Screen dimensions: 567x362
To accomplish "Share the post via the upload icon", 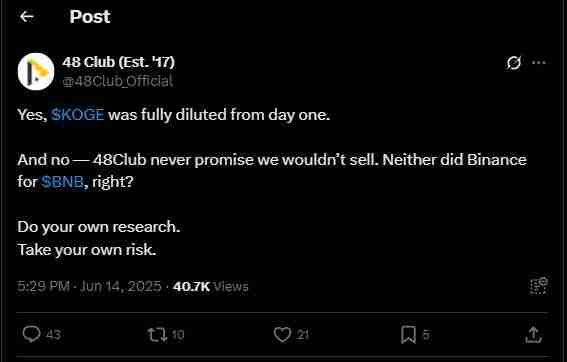I will (x=533, y=335).
